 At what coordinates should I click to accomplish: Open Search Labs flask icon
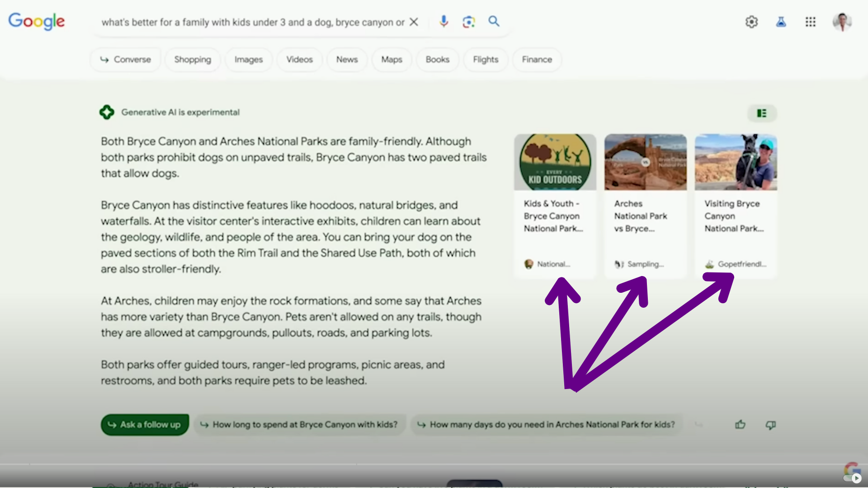781,22
